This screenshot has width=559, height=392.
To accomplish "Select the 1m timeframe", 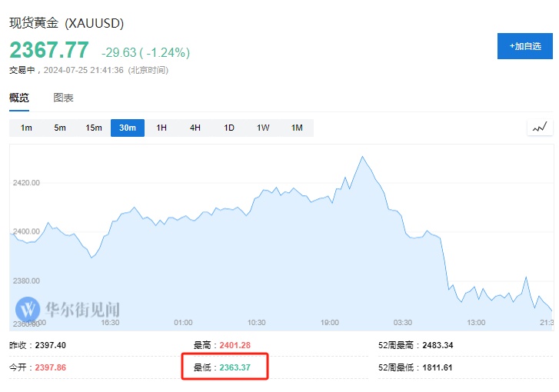I will [26, 128].
